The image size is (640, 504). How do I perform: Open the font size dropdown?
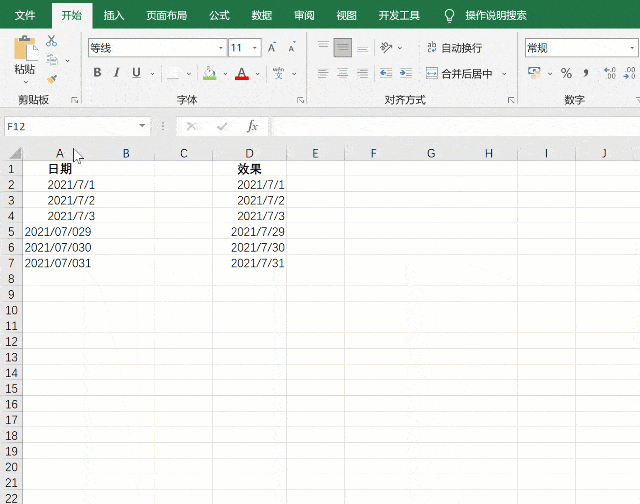255,48
